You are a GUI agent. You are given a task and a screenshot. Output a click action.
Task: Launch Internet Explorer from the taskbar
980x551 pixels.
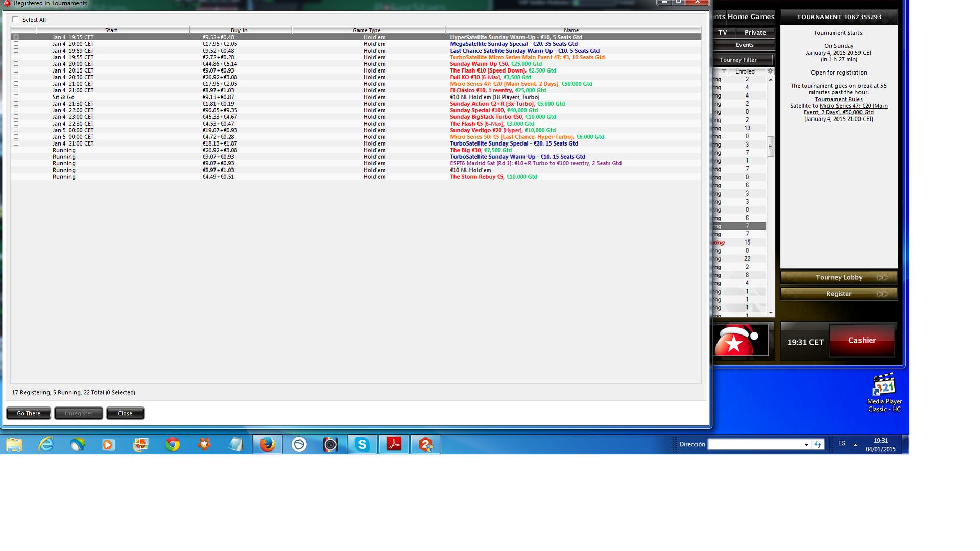click(46, 445)
